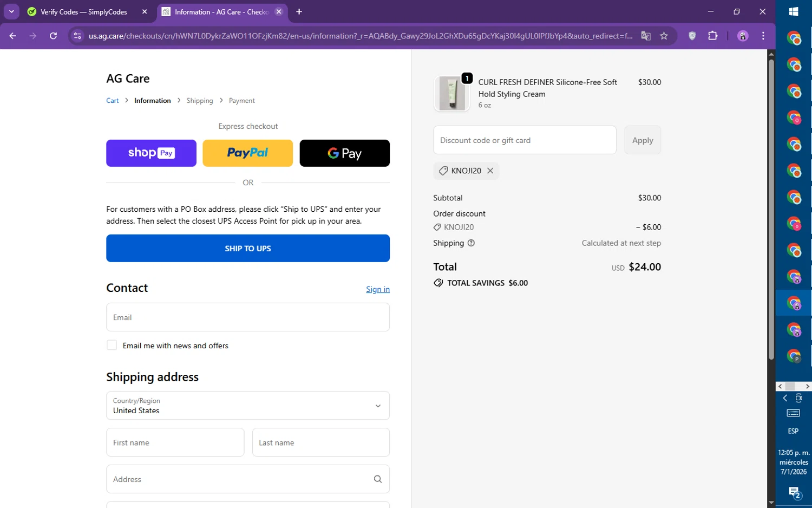
Task: Click the Payment breadcrumb step
Action: click(x=241, y=101)
